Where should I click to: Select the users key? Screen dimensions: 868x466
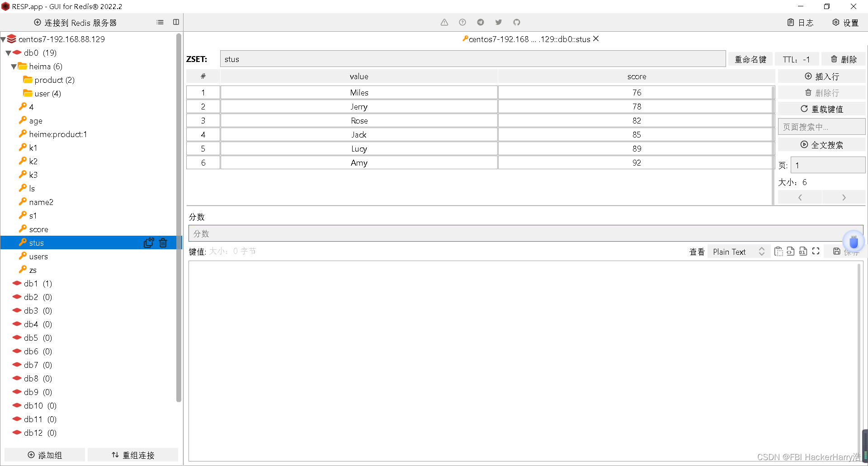[x=38, y=257]
